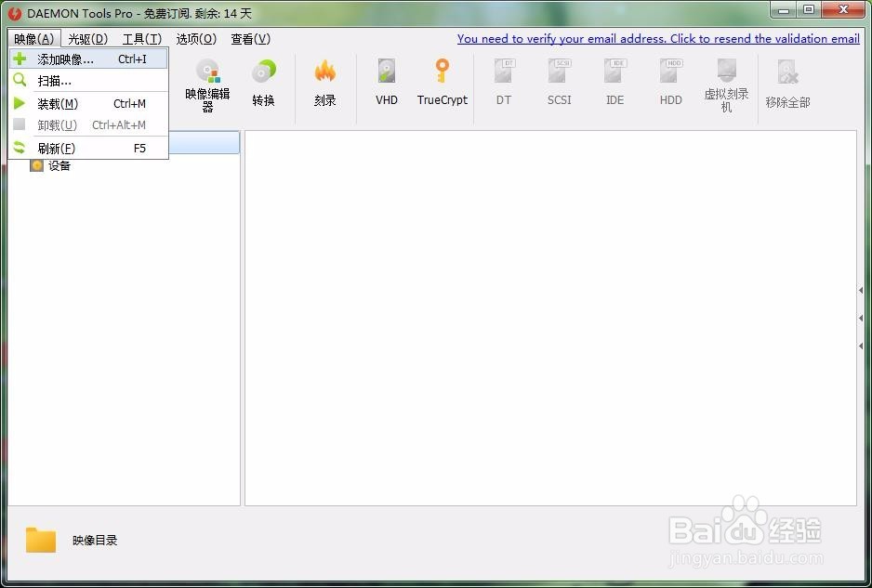Open the Tools (工具) menu
Image resolution: width=872 pixels, height=588 pixels.
click(142, 39)
